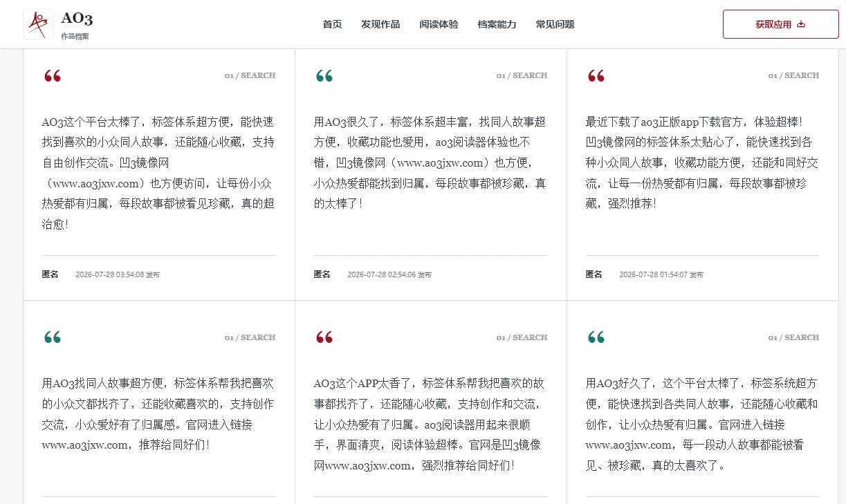Click '01 / SEARCH' label above '用AO3找同人故事超方便'
This screenshot has width=846, height=504.
point(250,337)
